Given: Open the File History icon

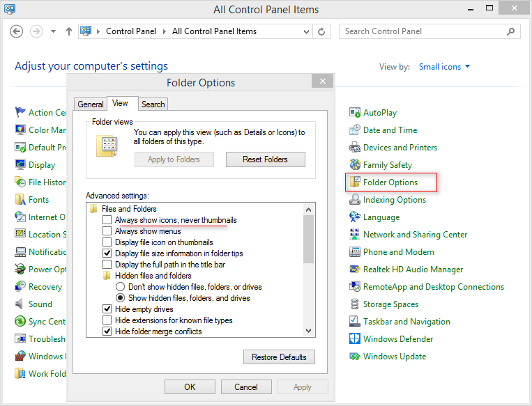Looking at the screenshot, I should point(20,182).
